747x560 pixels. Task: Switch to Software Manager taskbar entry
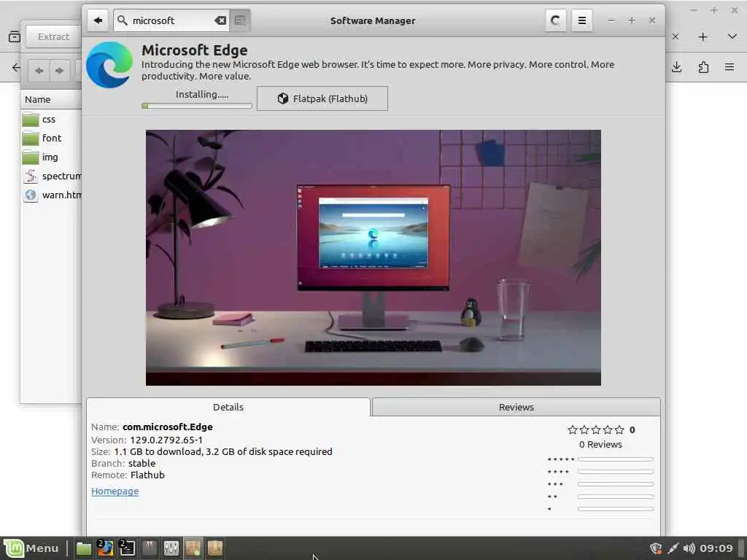pyautogui.click(x=193, y=548)
